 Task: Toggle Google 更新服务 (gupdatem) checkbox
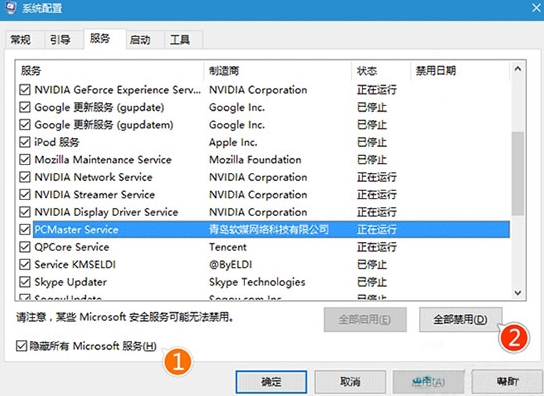[25, 125]
